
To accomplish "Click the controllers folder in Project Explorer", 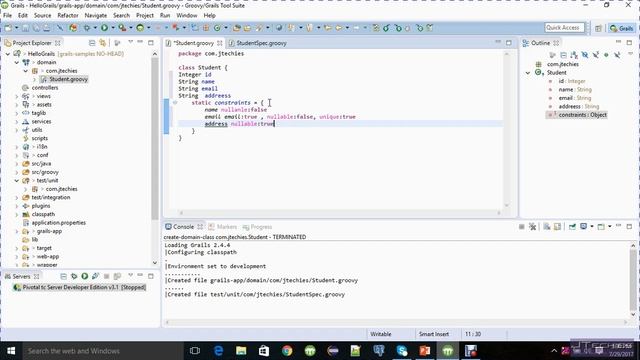I will 45,88.
